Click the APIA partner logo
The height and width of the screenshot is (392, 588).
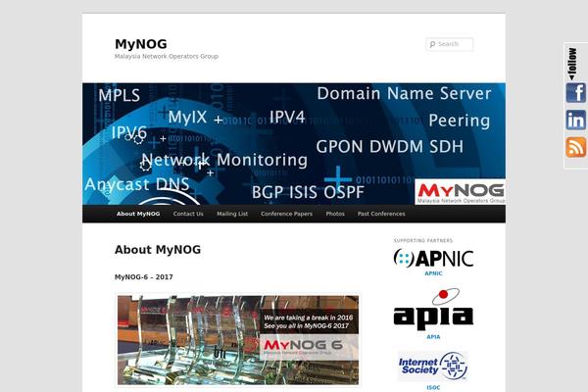(433, 309)
